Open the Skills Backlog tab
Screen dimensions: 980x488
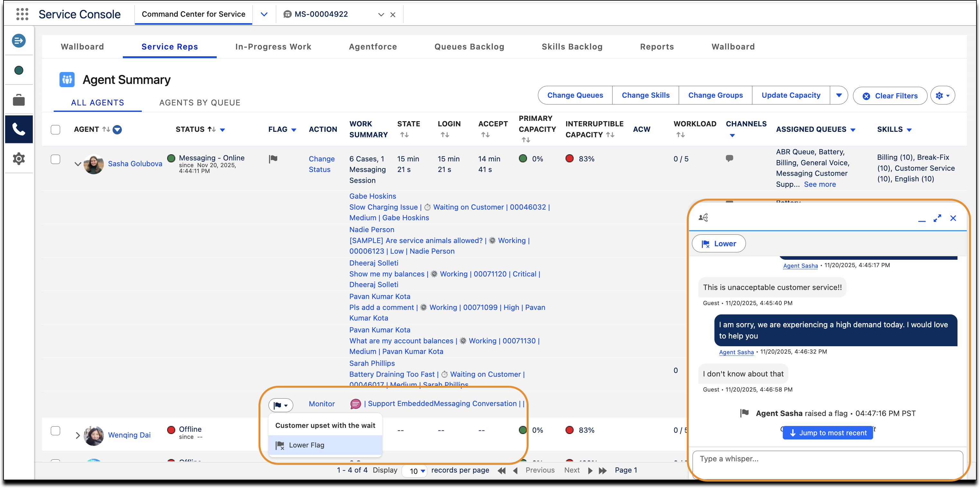coord(572,46)
